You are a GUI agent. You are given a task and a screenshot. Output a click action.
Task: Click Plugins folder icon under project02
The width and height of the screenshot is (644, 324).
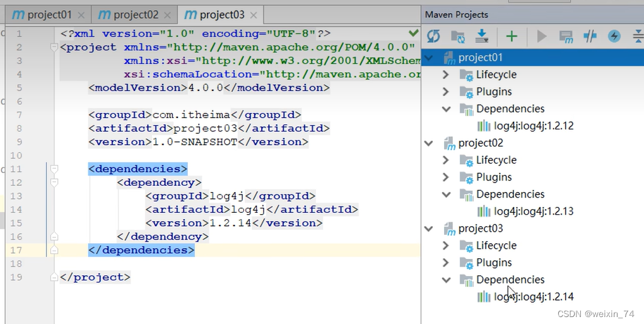click(x=467, y=177)
